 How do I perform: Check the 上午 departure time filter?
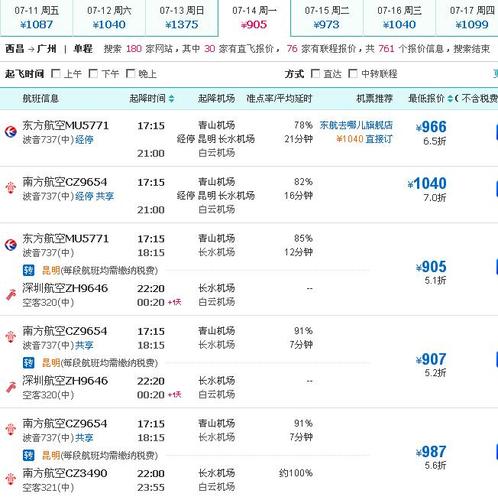point(56,73)
